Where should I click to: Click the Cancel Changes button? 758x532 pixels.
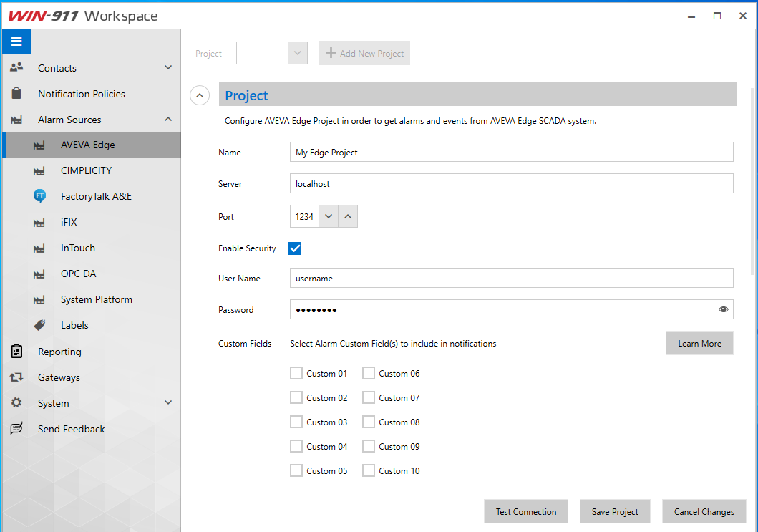click(x=704, y=512)
